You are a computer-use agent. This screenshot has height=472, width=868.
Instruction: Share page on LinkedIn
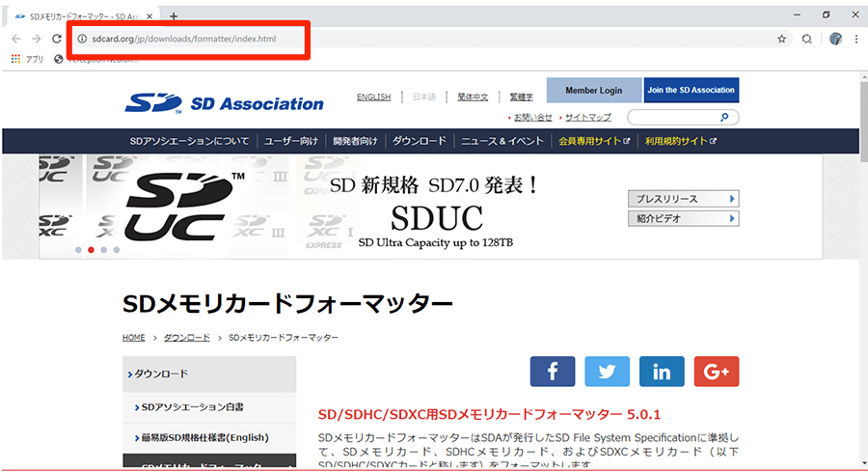pos(662,372)
